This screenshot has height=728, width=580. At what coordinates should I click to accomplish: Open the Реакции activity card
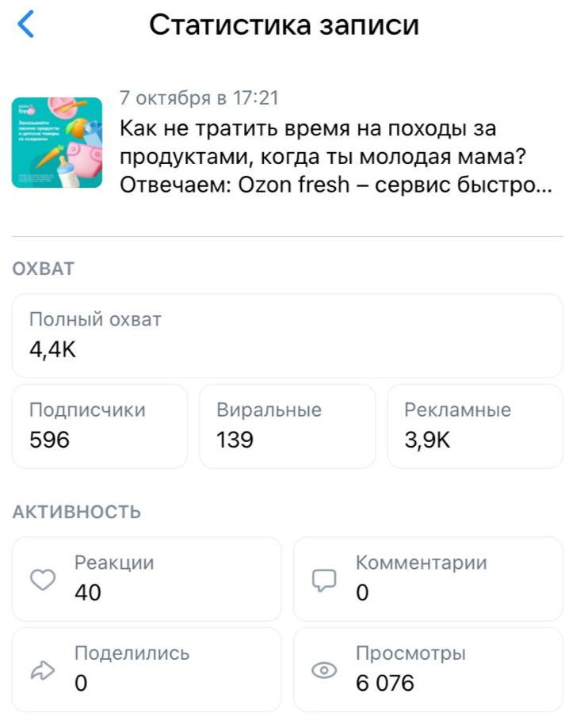[147, 578]
